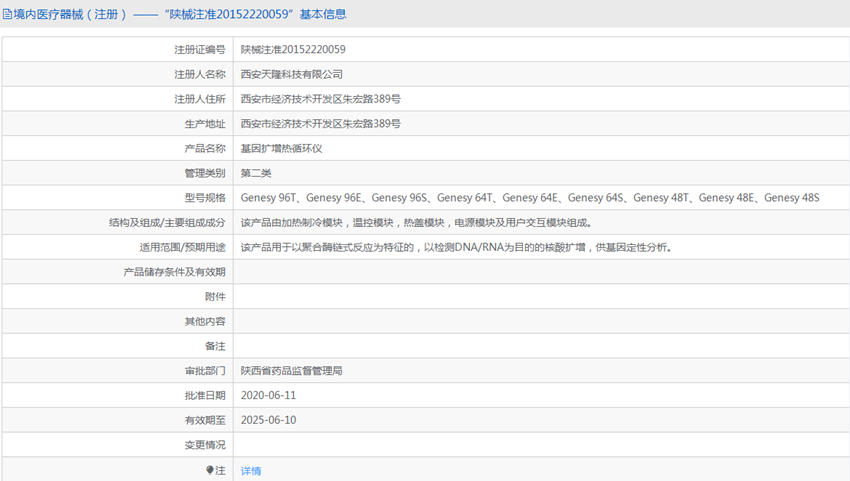Viewport: 850px width, 481px height.
Task: Click the 批准日期 label
Action: point(205,395)
